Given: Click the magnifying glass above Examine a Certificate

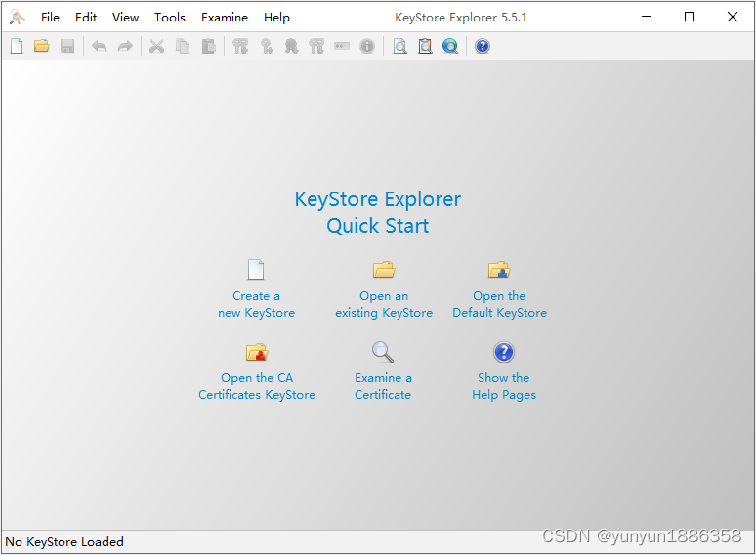Looking at the screenshot, I should [x=383, y=352].
